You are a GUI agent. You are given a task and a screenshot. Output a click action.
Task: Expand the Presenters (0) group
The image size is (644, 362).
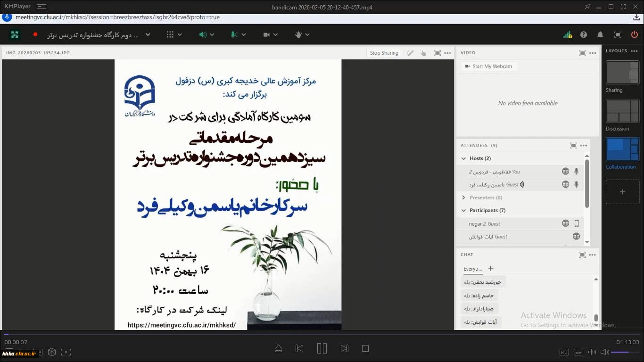click(464, 198)
